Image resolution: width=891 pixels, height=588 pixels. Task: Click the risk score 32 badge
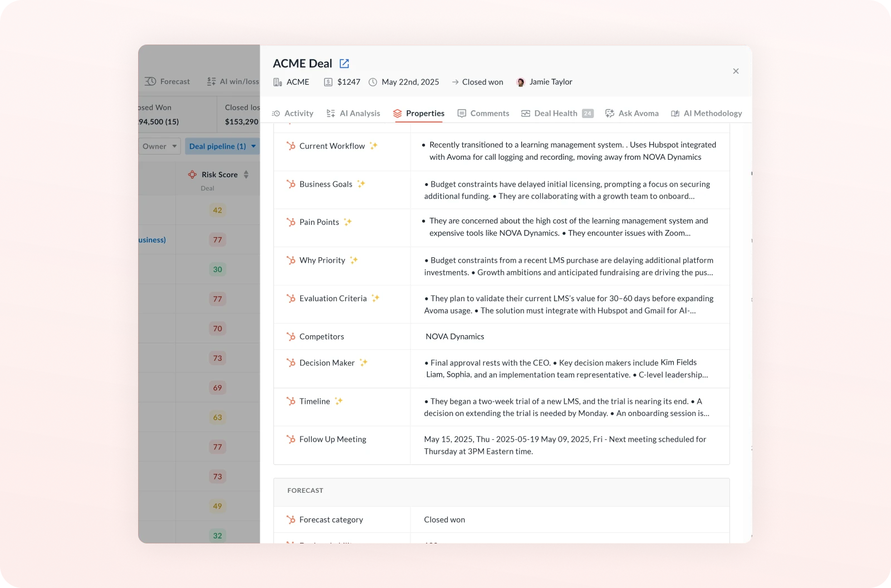click(217, 536)
